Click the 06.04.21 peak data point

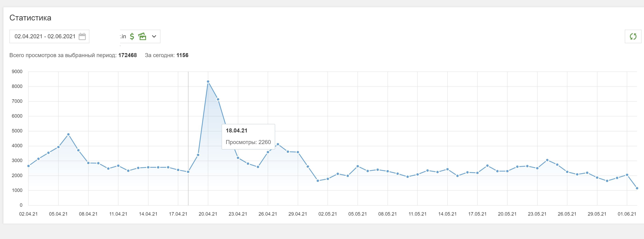[x=68, y=134]
